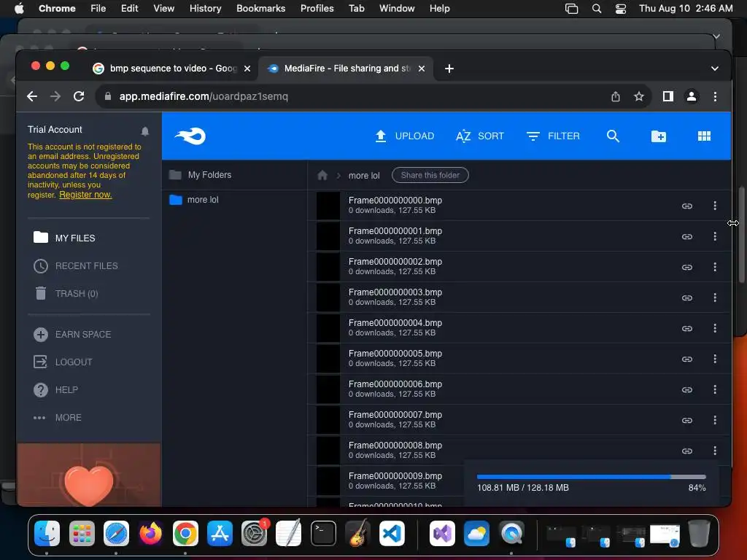Copy link for Frame0000000007.bmp
Viewport: 747px width, 560px height.
pos(686,420)
